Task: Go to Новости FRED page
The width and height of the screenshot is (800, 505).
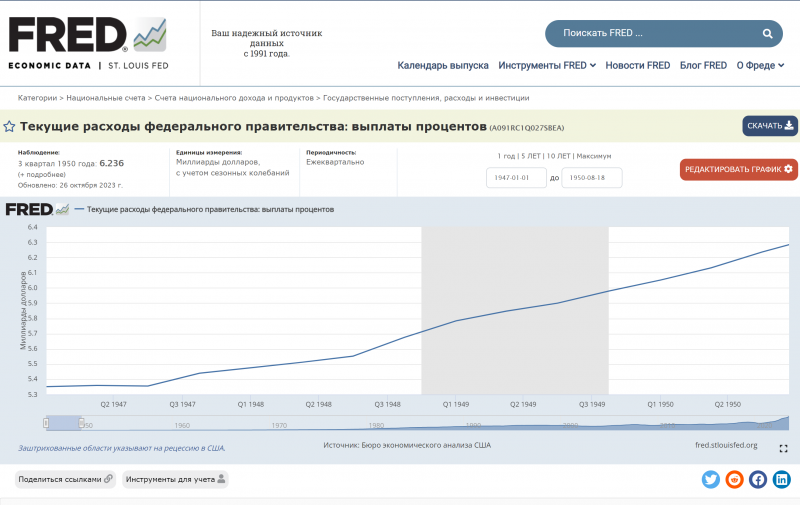Action: coord(637,66)
